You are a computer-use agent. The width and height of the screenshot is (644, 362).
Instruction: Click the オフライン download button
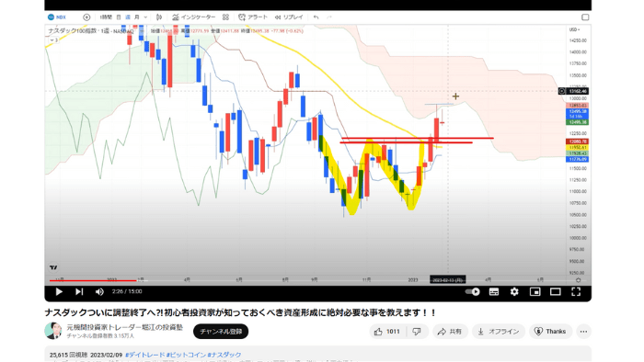coord(499,332)
